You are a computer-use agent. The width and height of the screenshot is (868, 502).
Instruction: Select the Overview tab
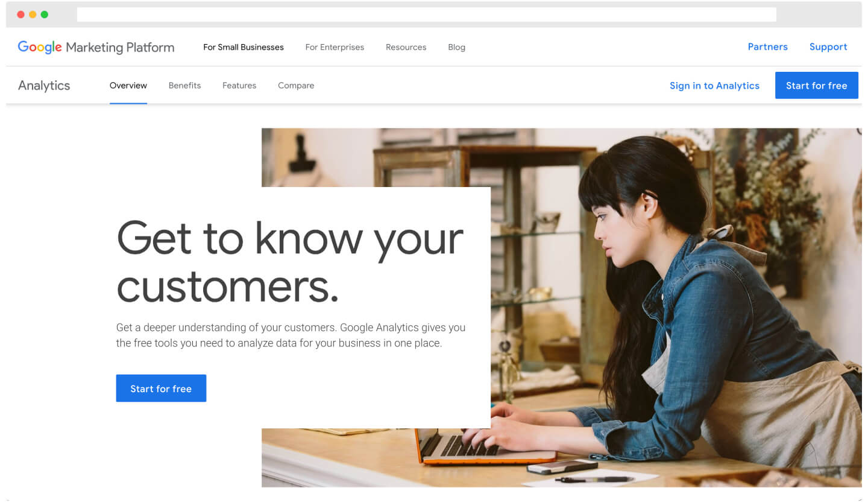(128, 86)
